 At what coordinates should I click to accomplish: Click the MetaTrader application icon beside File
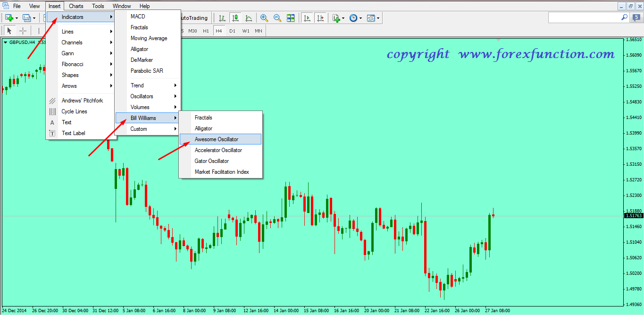point(5,6)
